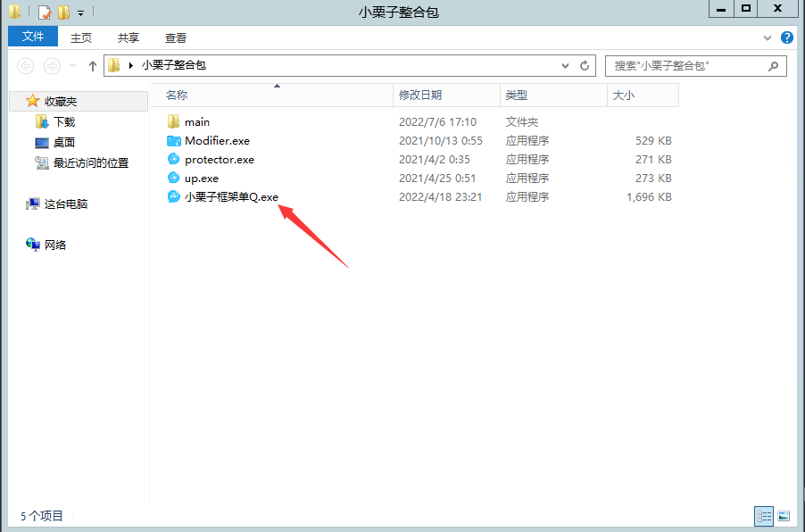Open the main folder icon
This screenshot has width=805, height=532.
click(173, 121)
